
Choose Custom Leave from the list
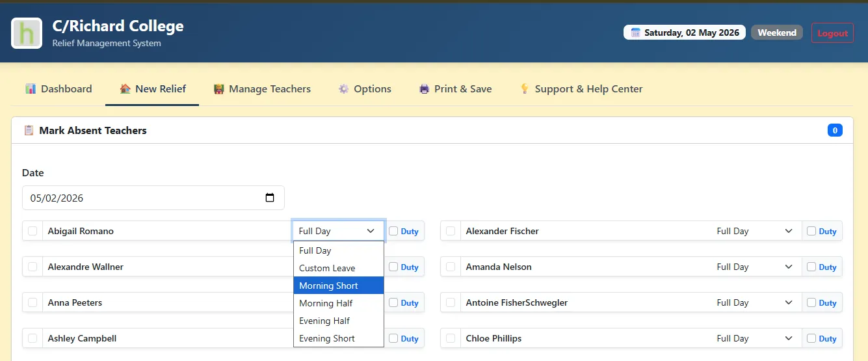339,268
